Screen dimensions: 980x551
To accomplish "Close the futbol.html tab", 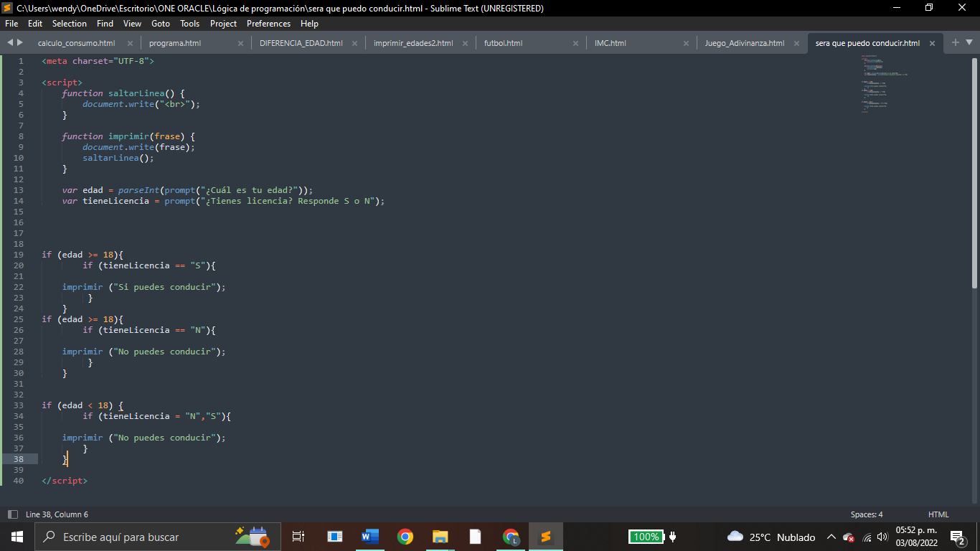I will [x=575, y=43].
